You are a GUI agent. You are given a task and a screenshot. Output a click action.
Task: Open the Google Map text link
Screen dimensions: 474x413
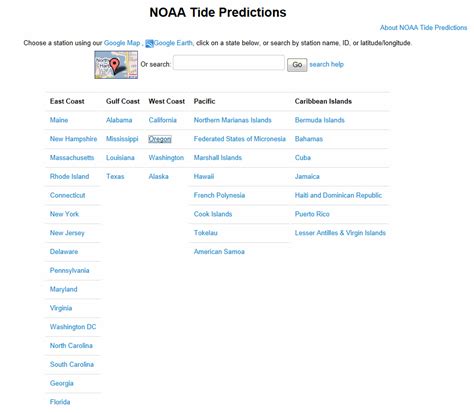122,43
